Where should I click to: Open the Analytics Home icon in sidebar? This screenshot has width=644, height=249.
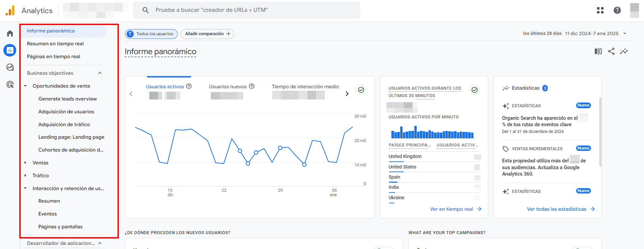click(10, 33)
